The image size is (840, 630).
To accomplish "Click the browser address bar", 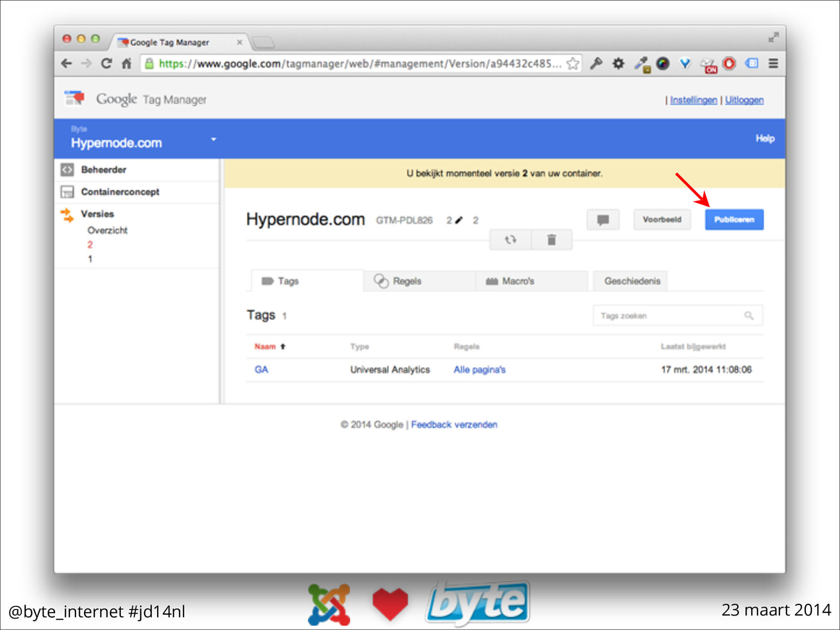I will pos(361,64).
